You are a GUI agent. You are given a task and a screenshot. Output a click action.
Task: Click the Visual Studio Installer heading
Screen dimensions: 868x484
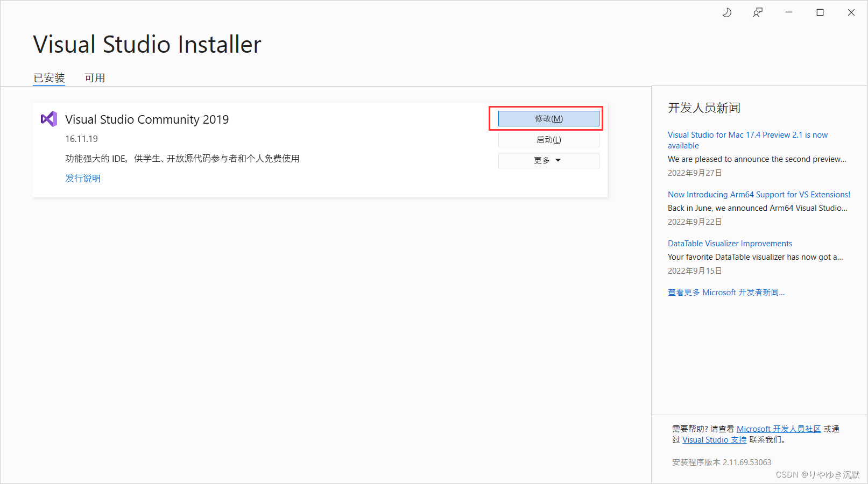(x=147, y=44)
